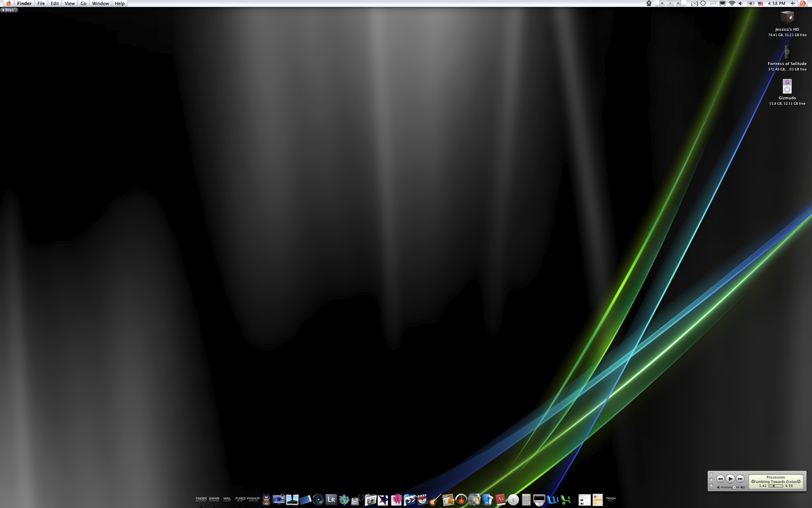Open the Apple menu
This screenshot has width=812, height=508.
8,3
